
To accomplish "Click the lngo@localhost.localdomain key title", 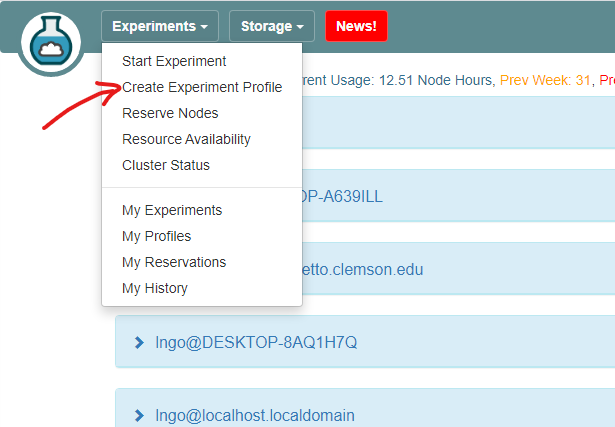I will 255,415.
